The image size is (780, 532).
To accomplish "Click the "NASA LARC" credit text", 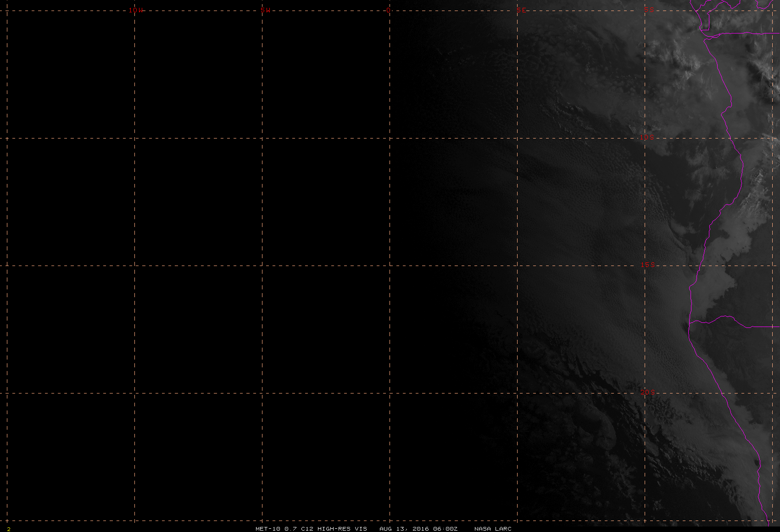I will pos(493,529).
